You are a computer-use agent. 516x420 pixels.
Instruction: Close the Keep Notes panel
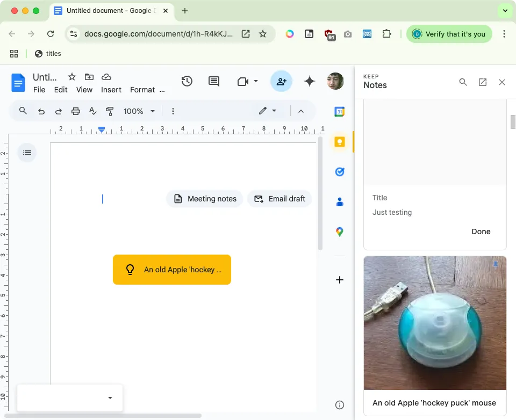click(x=502, y=82)
